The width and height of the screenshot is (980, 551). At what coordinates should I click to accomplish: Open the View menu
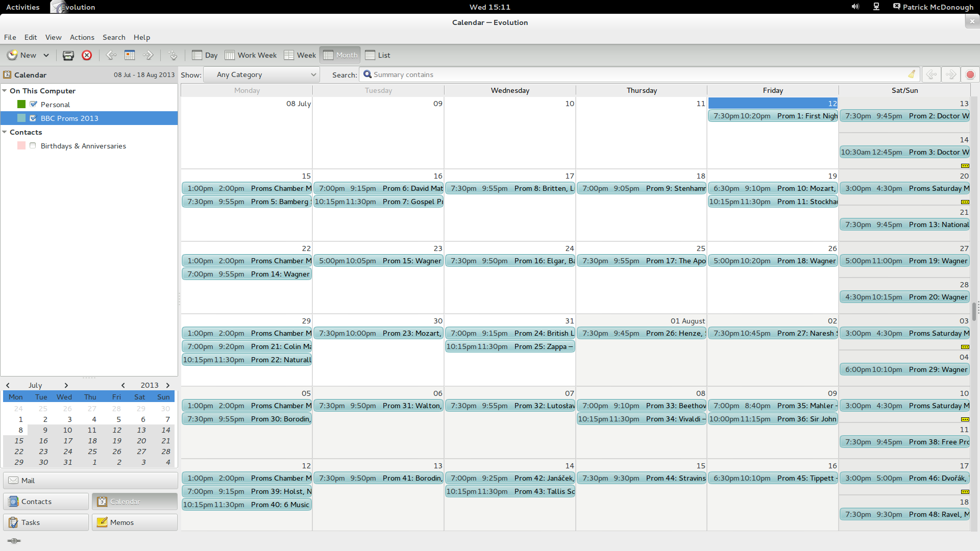[x=53, y=37]
